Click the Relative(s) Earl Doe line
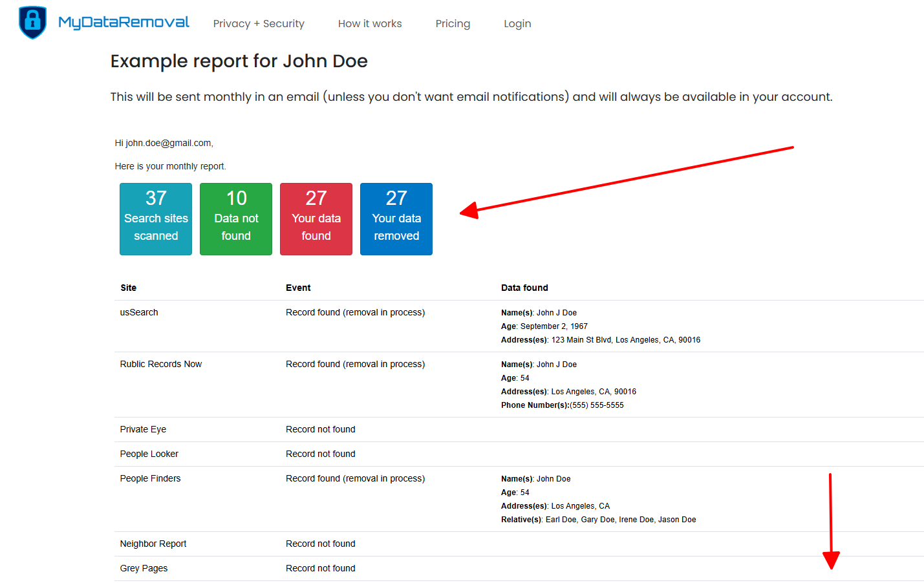The image size is (924, 583). point(599,520)
